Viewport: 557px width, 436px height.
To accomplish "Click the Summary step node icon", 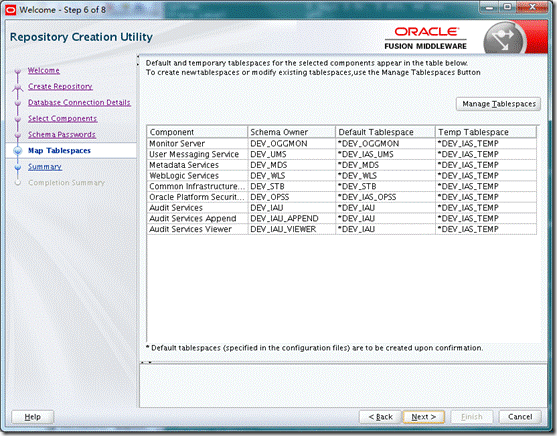I will tap(18, 167).
